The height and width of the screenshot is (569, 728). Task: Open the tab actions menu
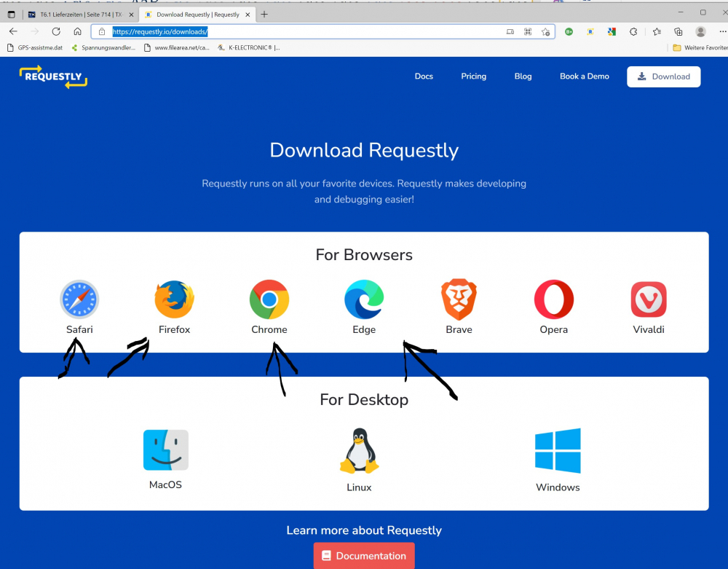coord(11,15)
